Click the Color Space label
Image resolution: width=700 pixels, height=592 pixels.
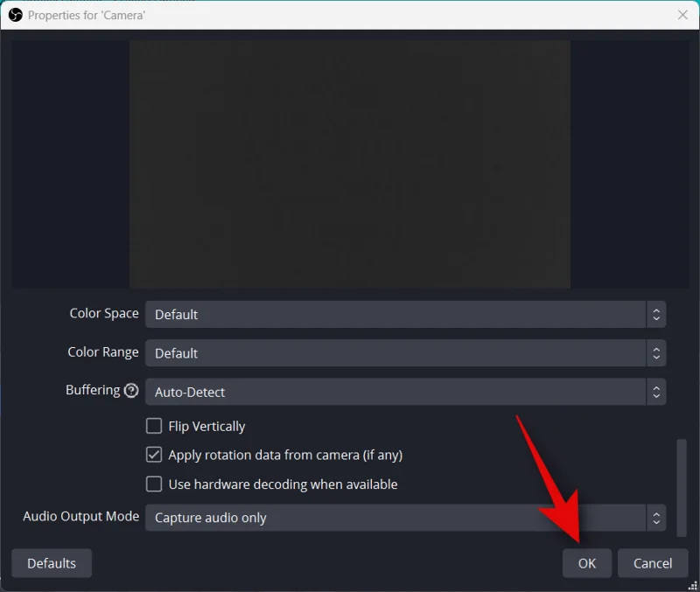point(104,314)
